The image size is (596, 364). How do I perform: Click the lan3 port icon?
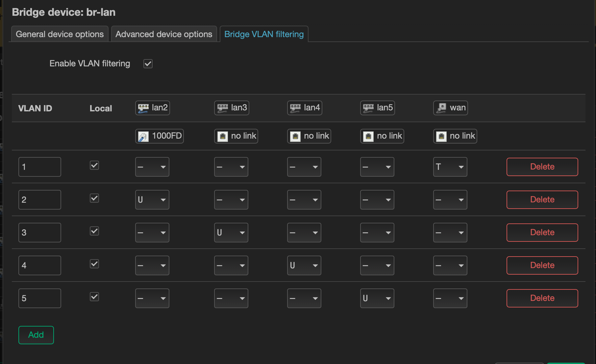(222, 108)
